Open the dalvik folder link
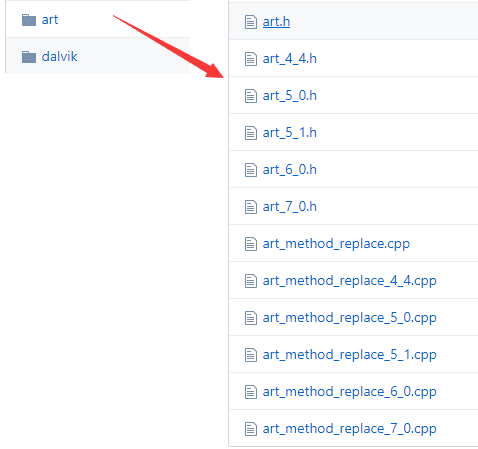 coord(59,56)
